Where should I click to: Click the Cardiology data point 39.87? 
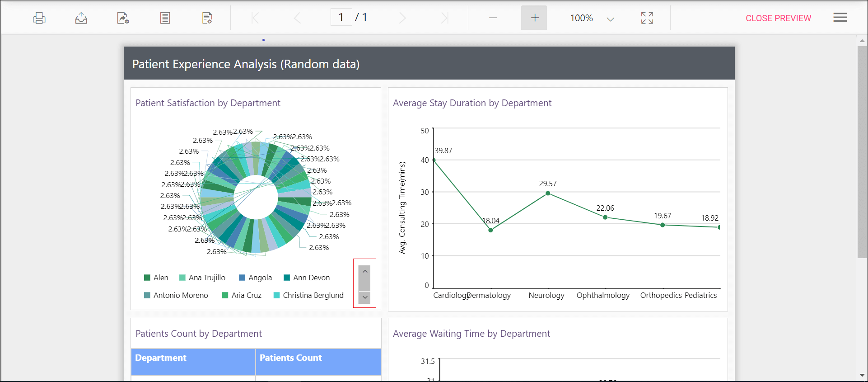434,160
